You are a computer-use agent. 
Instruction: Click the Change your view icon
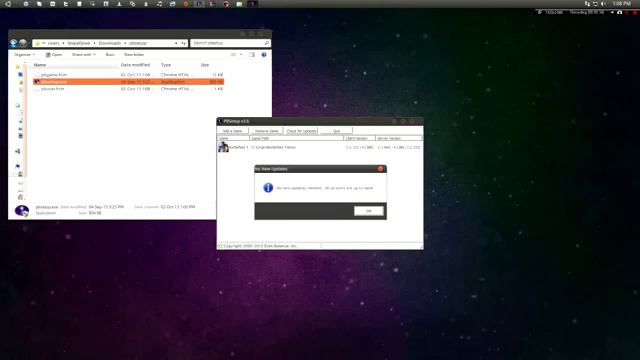coord(233,54)
